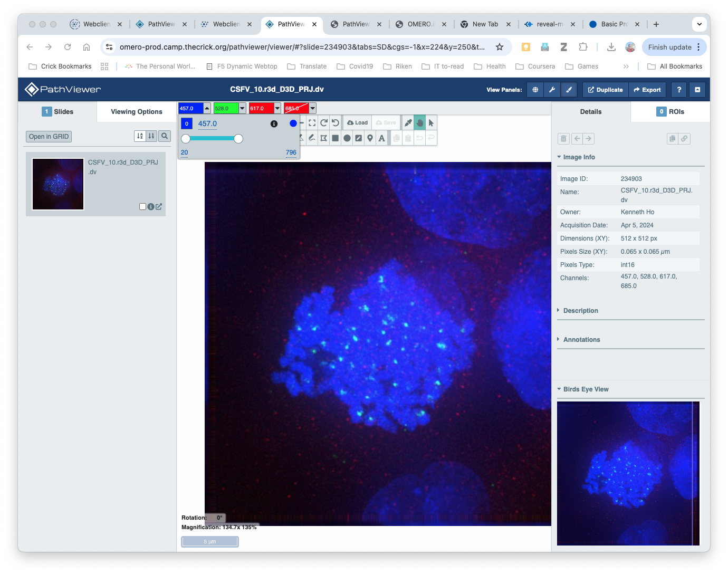Click the right handle of intensity slider
This screenshot has width=728, height=574.
[238, 139]
